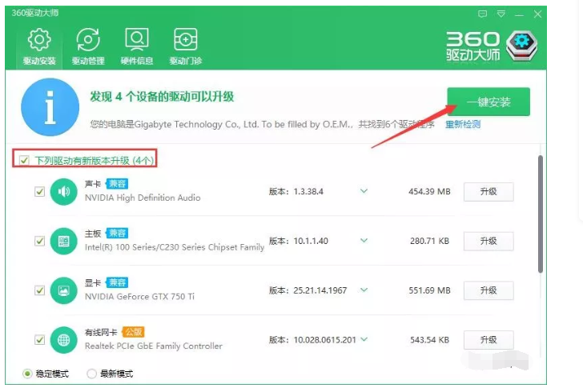Uncheck the NVIDIA High Definition Audio checkbox
This screenshot has height=392, width=583.
pos(39,192)
